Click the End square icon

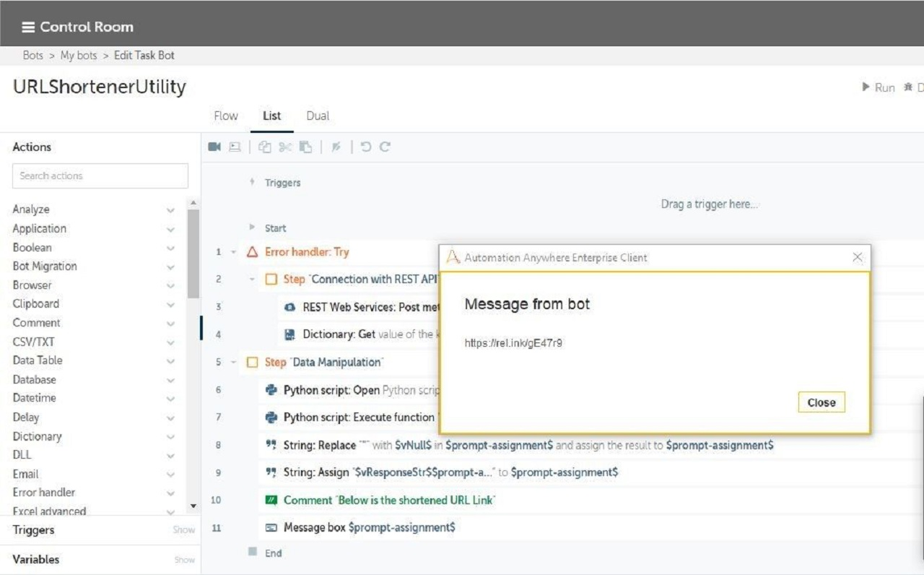click(x=253, y=552)
